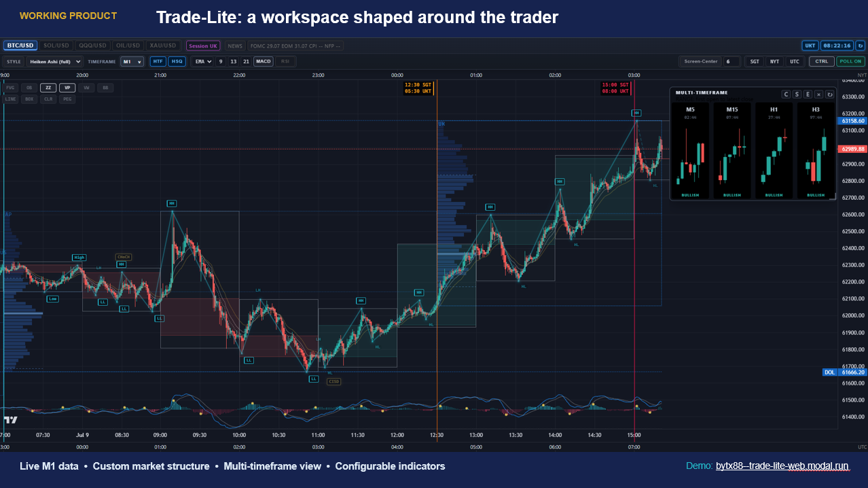Click the ChoCH label on chart

pyautogui.click(x=124, y=257)
